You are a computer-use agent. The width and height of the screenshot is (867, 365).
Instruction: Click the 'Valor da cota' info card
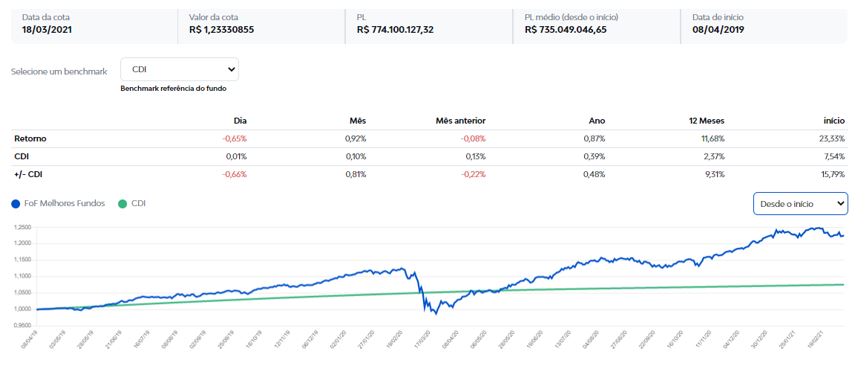[261, 26]
